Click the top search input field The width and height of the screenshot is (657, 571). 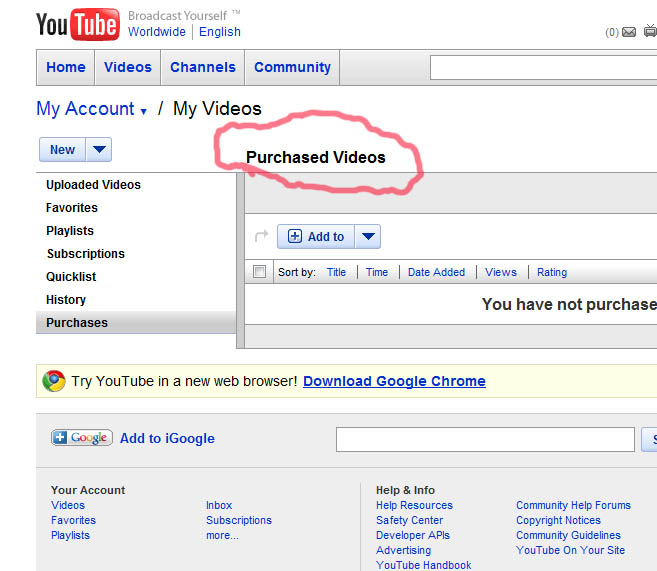(x=543, y=67)
